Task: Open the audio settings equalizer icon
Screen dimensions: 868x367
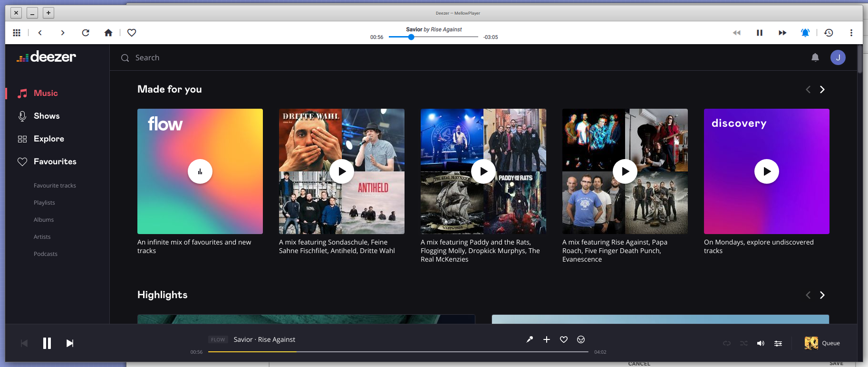Action: click(778, 343)
